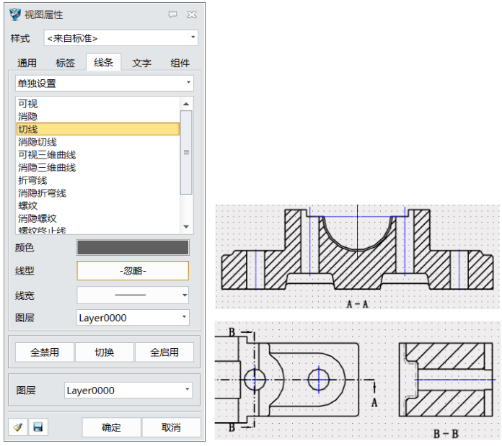
Task: Expand the 单独设置 combo box
Action: pos(104,83)
